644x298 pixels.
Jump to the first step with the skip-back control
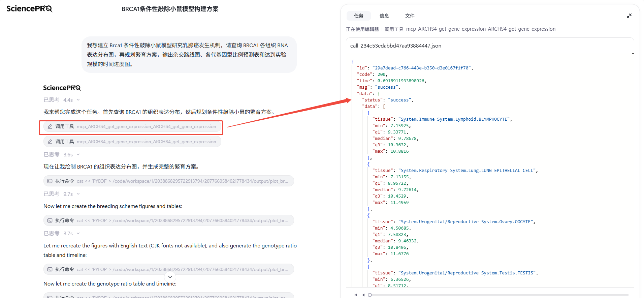point(356,295)
